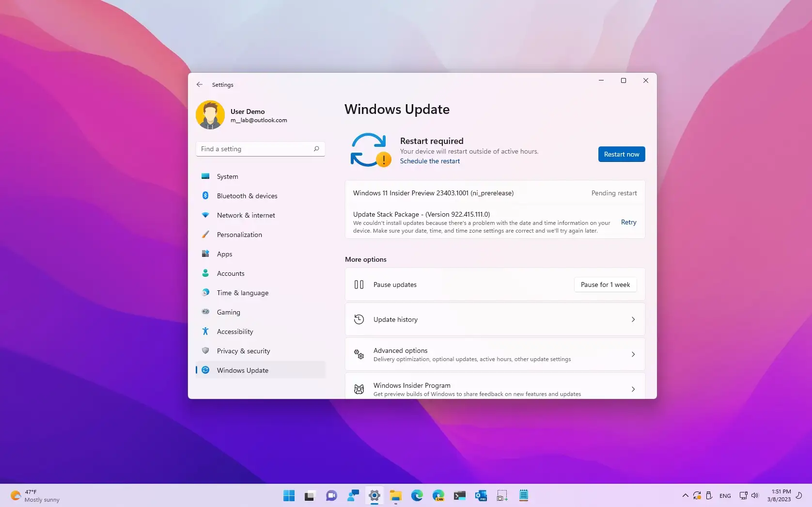This screenshot has width=812, height=507.
Task: Click the Windows Insider cat icon
Action: 359,389
